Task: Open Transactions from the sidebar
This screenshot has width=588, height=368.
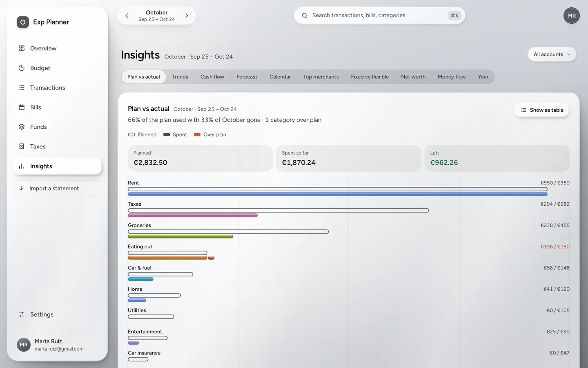Action: point(57,88)
